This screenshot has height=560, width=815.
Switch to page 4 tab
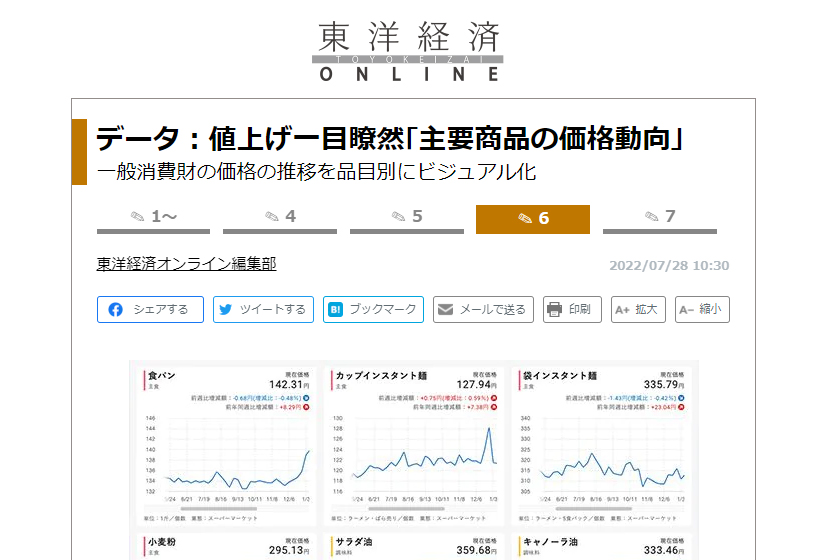pyautogui.click(x=280, y=218)
